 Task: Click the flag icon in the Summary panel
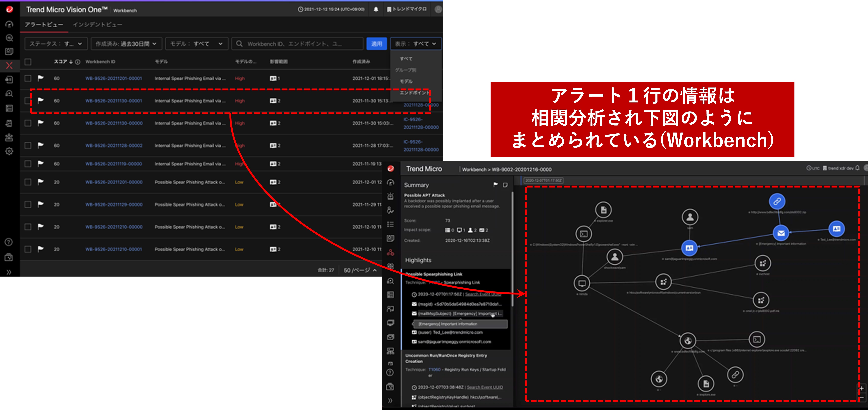(495, 184)
